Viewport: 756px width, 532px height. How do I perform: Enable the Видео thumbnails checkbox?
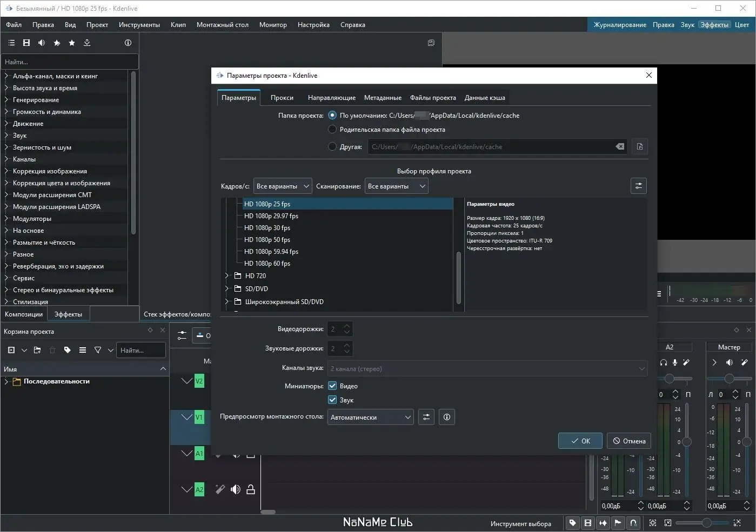(333, 386)
